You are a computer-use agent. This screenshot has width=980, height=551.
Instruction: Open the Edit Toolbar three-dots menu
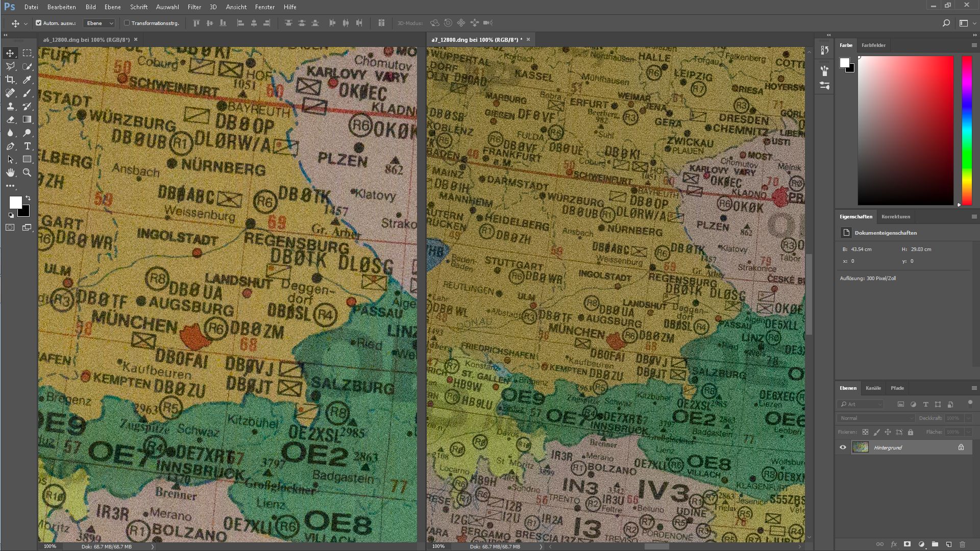point(10,186)
